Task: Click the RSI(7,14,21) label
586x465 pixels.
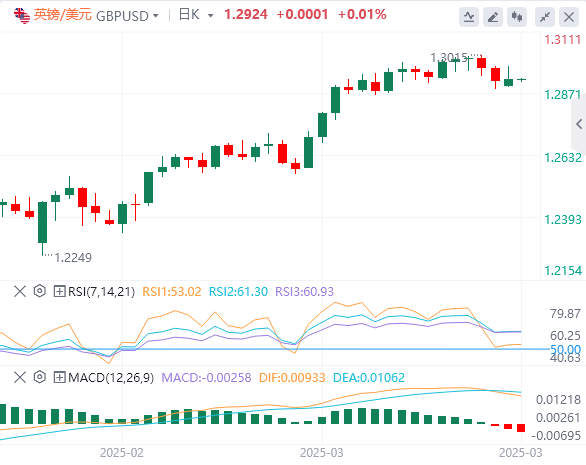Action: [101, 291]
